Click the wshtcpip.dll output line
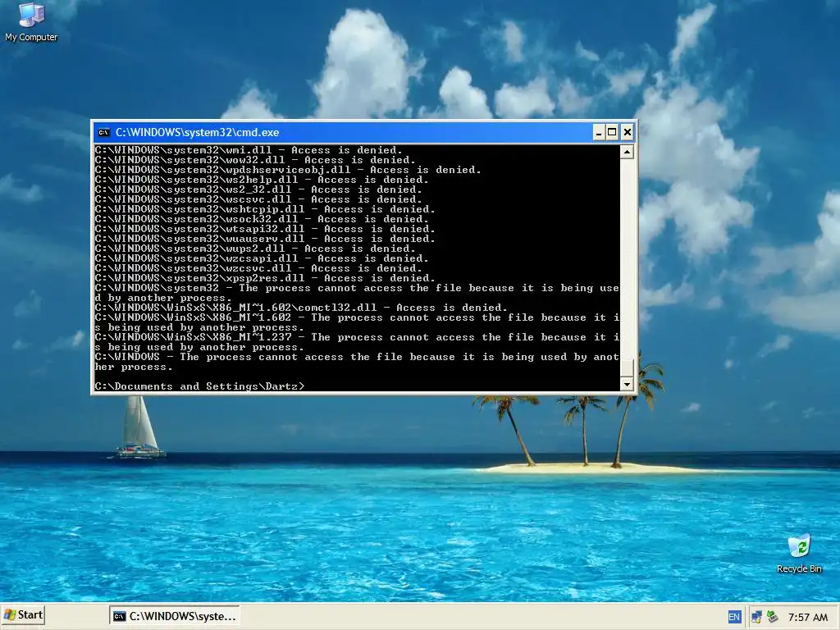The width and height of the screenshot is (840, 630). point(265,209)
